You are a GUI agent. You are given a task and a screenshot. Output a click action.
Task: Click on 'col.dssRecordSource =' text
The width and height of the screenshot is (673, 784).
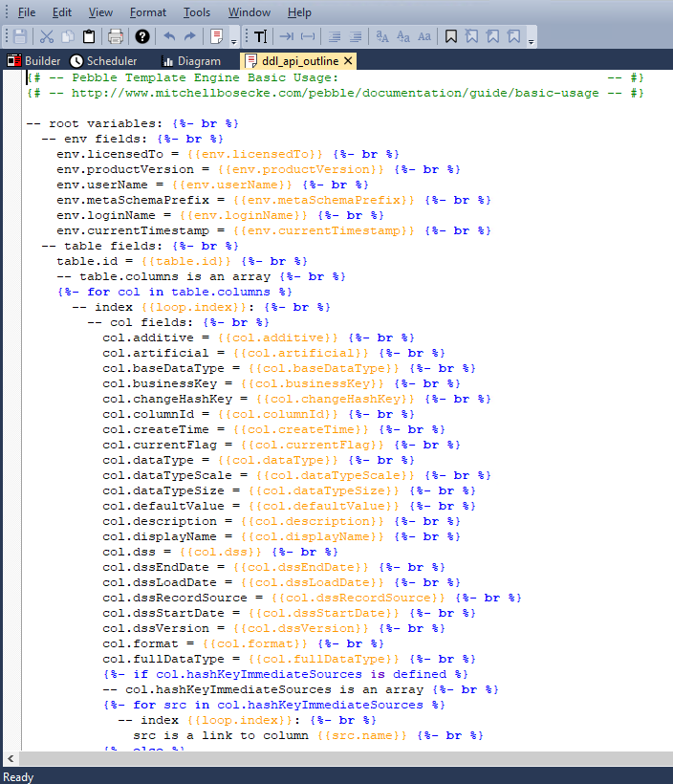point(183,598)
